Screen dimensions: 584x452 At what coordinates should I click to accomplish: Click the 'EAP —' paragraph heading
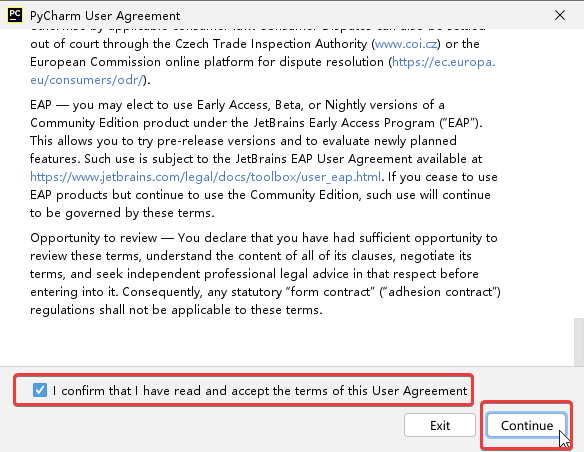[x=50, y=105]
